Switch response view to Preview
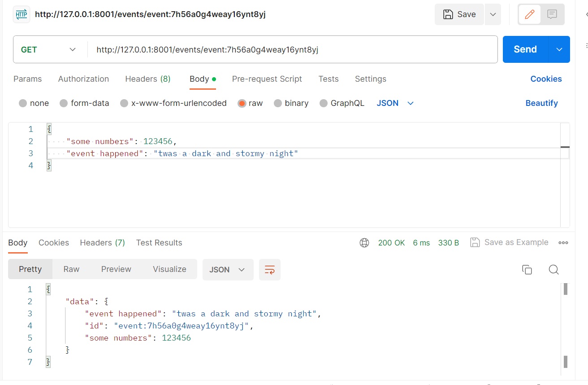 pyautogui.click(x=116, y=269)
